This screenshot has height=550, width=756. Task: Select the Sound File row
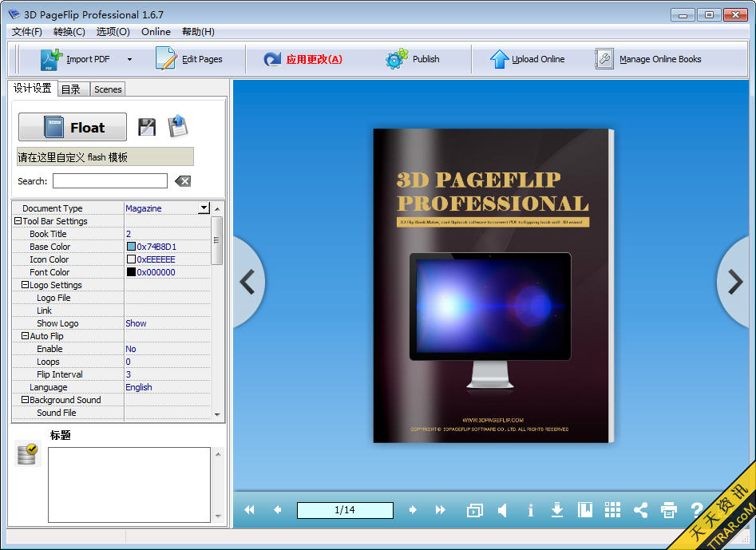[112, 413]
